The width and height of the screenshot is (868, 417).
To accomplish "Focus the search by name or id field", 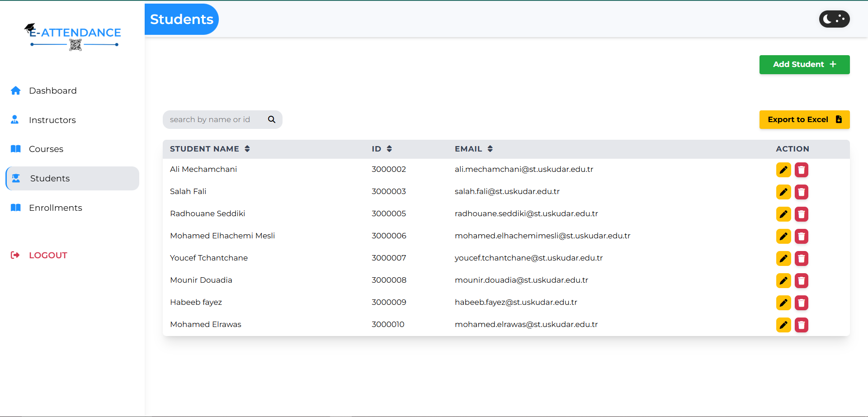I will (x=213, y=119).
